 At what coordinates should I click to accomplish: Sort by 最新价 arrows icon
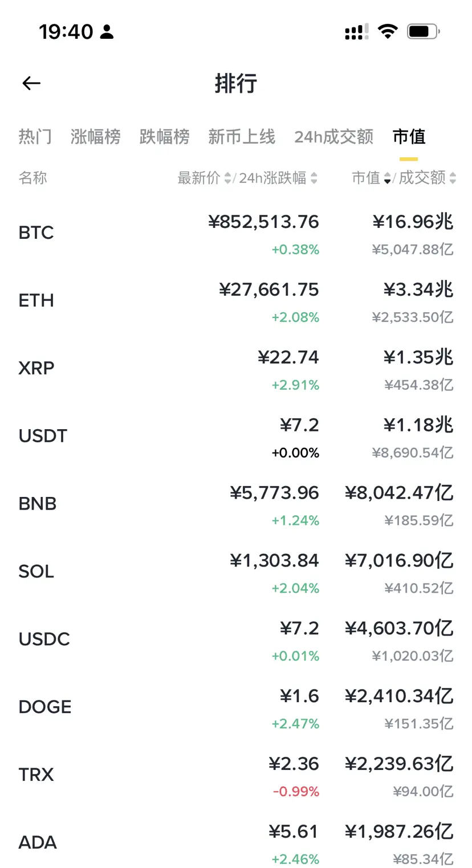(x=228, y=178)
